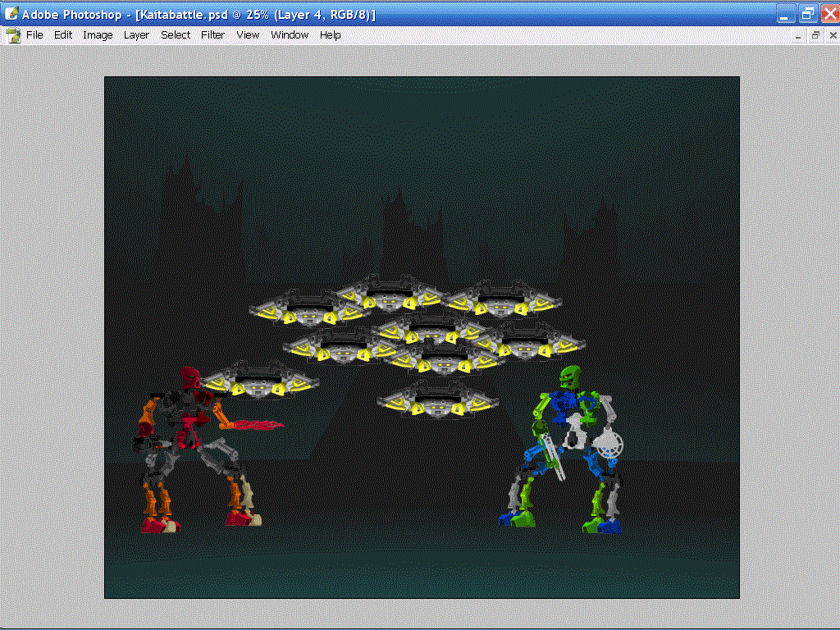Click the document icon beside File menu

coord(13,36)
